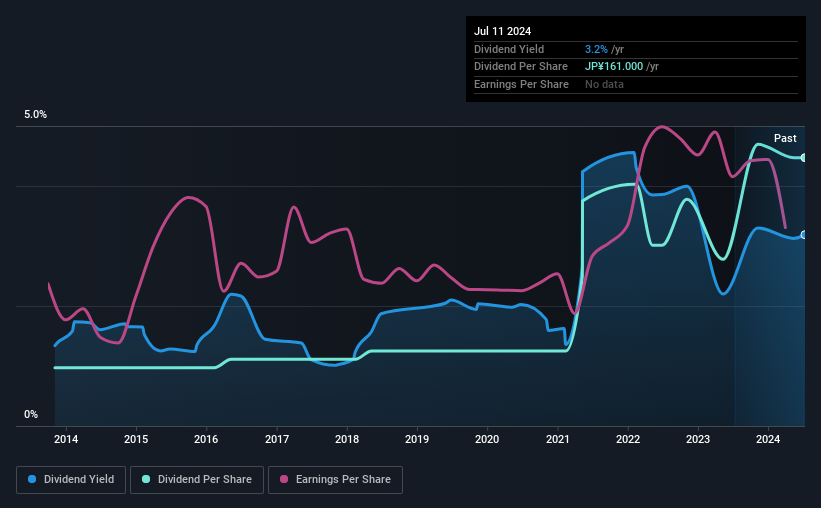Click the 5.0% y-axis label
Viewport: 821px width, 508px height.
click(36, 115)
